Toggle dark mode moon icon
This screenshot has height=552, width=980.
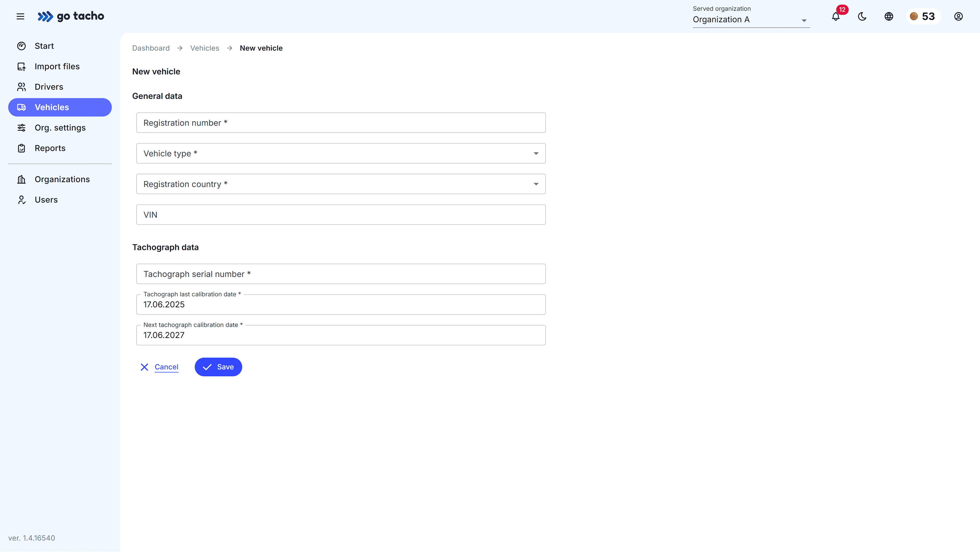coord(862,16)
